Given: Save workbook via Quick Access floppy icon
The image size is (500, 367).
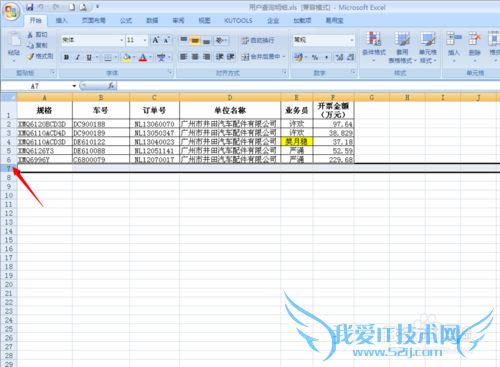Looking at the screenshot, I should pyautogui.click(x=30, y=7).
